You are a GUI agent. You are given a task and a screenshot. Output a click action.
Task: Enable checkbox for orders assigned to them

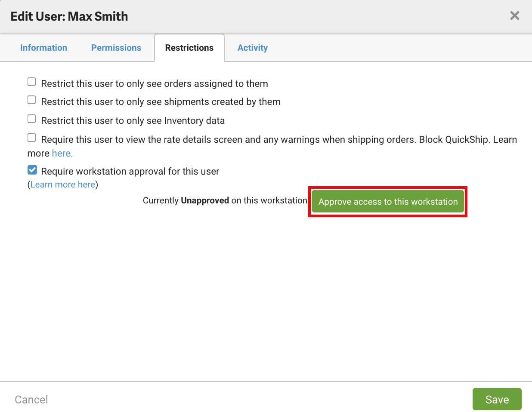pyautogui.click(x=32, y=82)
